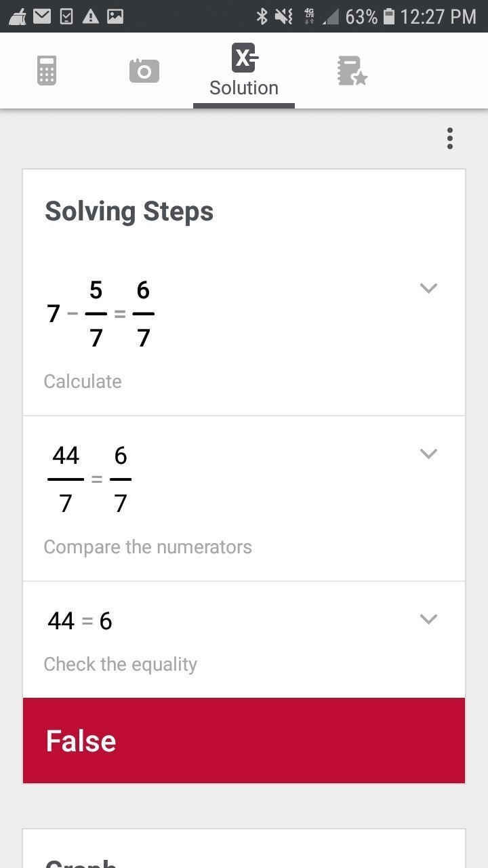This screenshot has height=868, width=488.
Task: Open the three-dot overflow menu
Action: click(449, 138)
